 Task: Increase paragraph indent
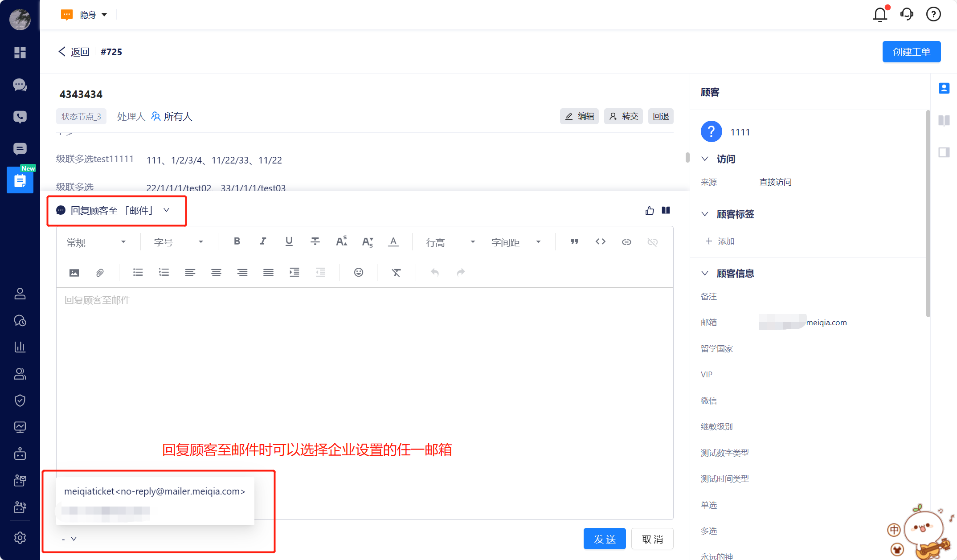pos(294,272)
